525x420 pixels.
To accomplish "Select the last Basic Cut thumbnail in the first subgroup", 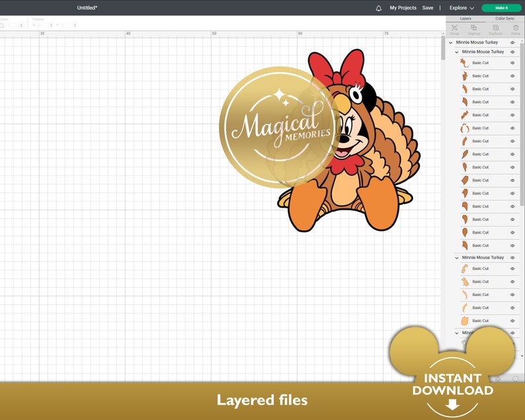I will (464, 245).
